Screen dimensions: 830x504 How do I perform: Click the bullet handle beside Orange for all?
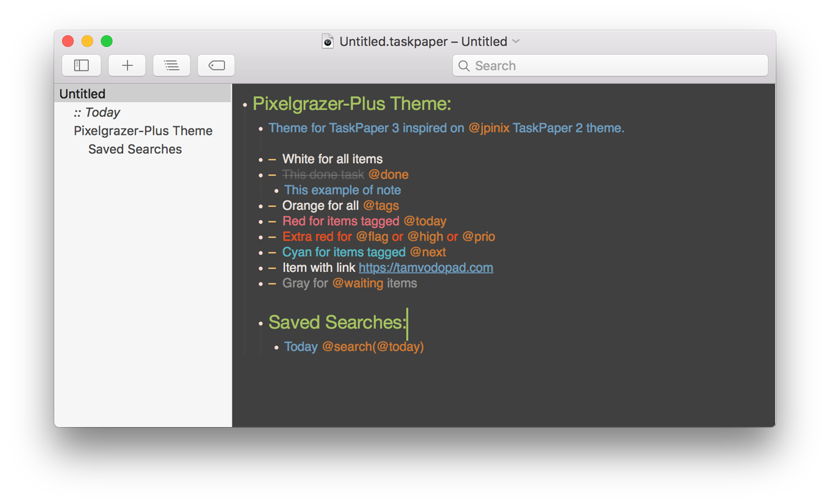(x=261, y=206)
